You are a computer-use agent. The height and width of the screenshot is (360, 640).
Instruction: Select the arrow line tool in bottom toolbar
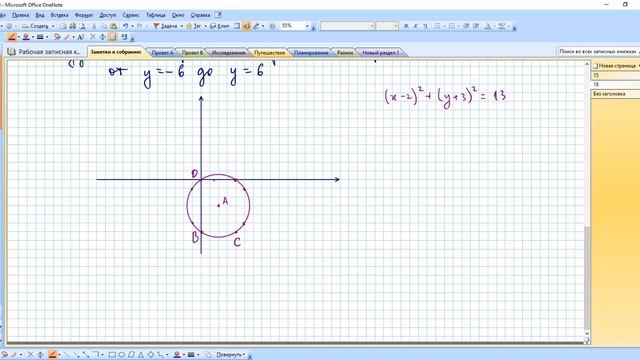pos(77,355)
